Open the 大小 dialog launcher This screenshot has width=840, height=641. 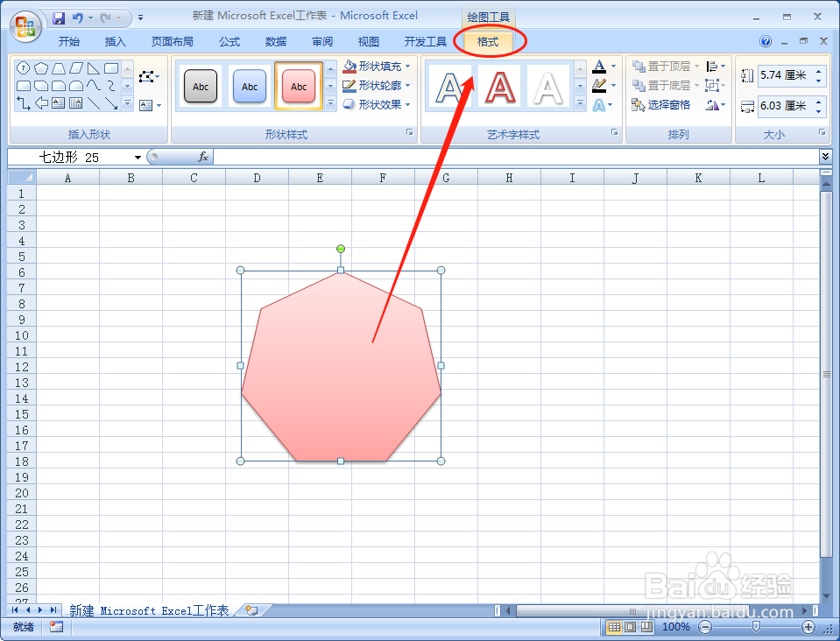pos(822,132)
